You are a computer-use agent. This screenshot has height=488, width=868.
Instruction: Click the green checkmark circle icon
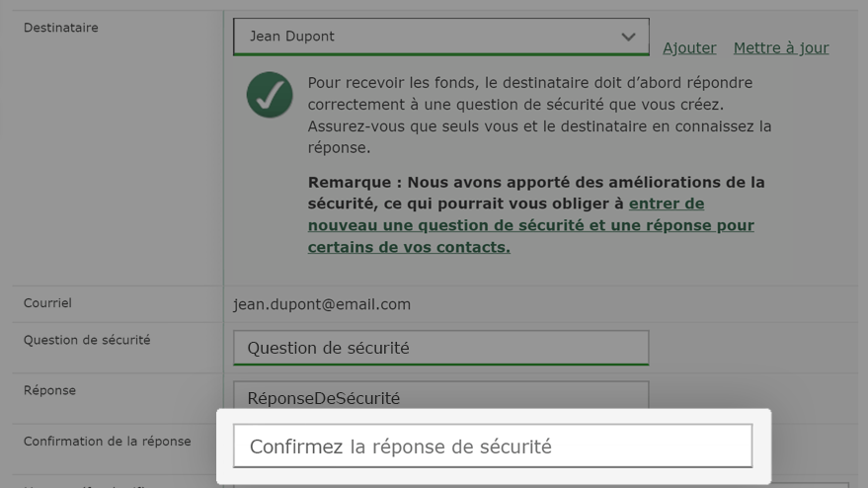click(x=270, y=95)
